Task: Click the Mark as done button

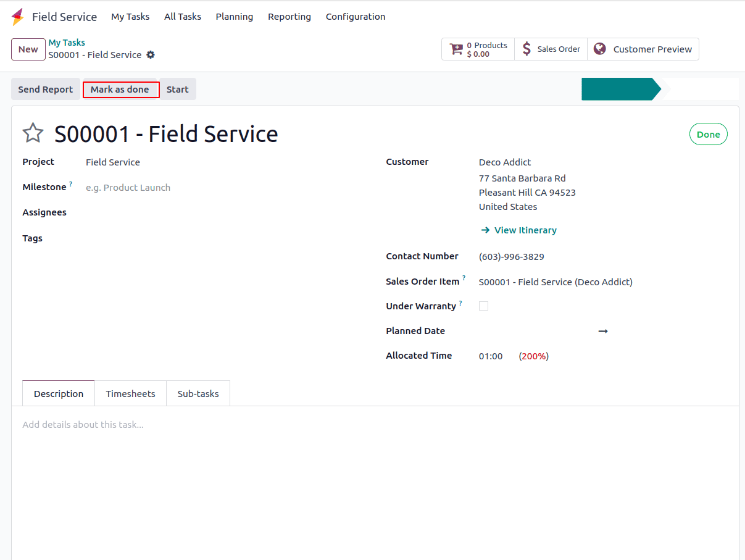Action: [x=120, y=90]
